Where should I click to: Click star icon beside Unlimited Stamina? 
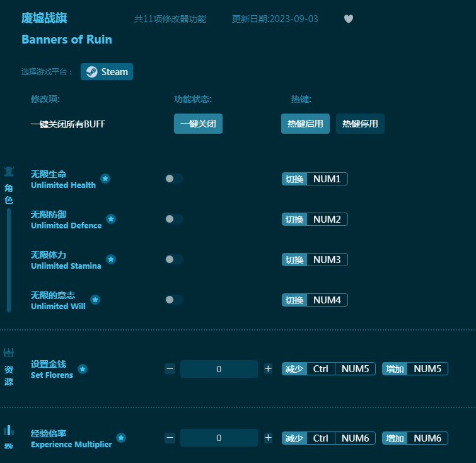(111, 259)
